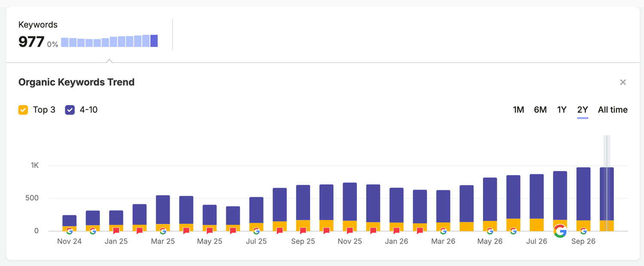
Task: Click the Keywords 977 metric
Action: pyautogui.click(x=31, y=42)
